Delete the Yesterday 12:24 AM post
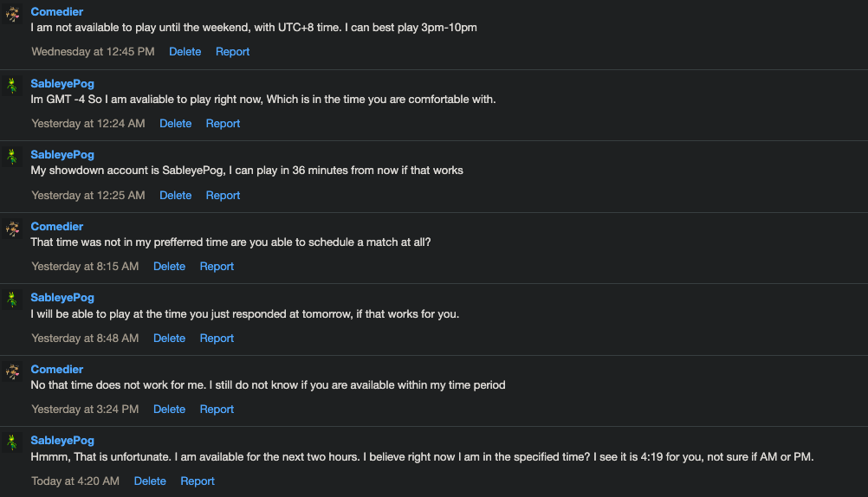Viewport: 868px width, 497px height. [x=175, y=124]
